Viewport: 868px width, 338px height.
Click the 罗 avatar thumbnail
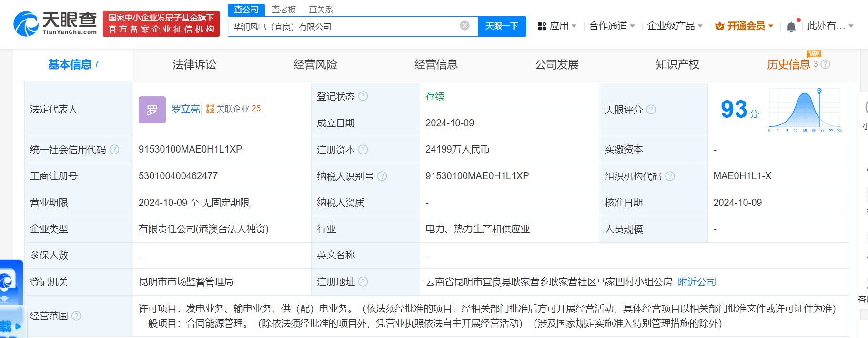tap(152, 110)
